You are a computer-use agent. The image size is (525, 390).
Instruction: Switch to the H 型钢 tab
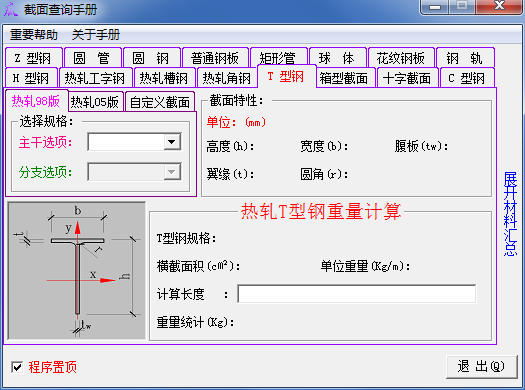(31, 78)
